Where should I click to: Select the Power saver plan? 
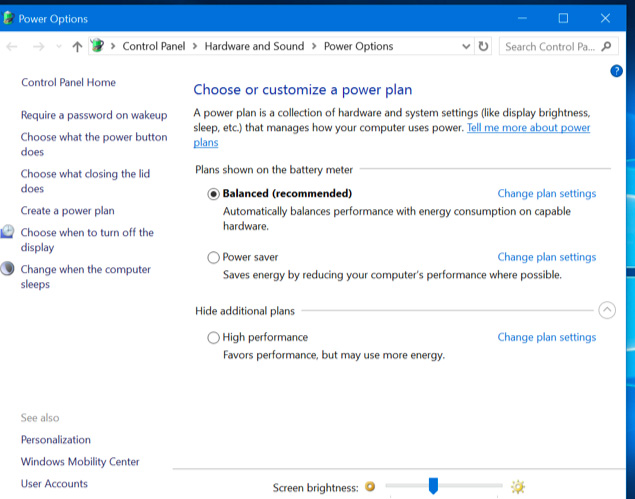coord(213,257)
